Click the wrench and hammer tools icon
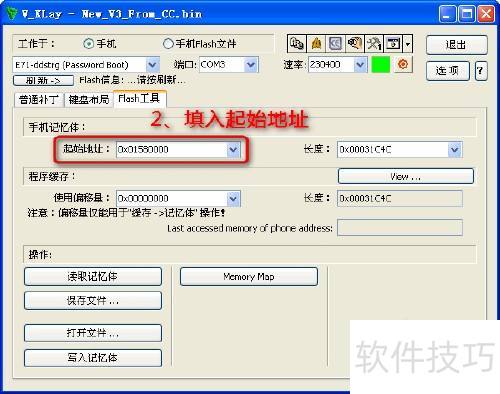The image size is (500, 394). [374, 44]
